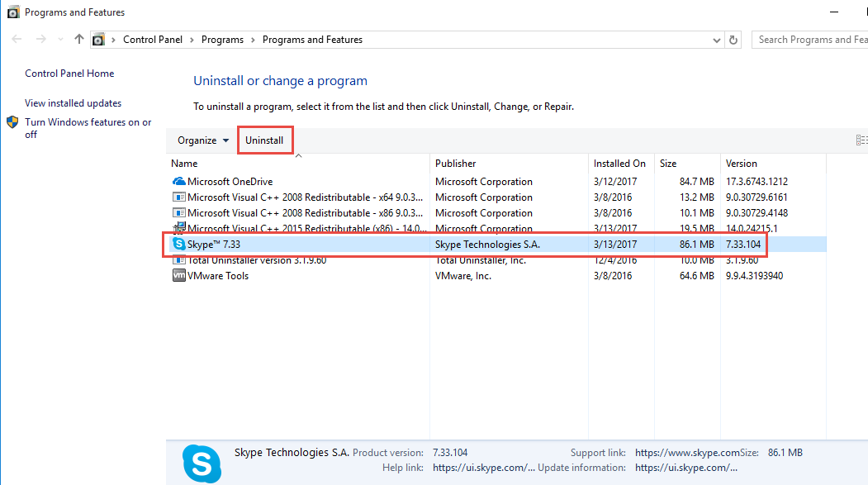Image resolution: width=868 pixels, height=485 pixels.
Task: Click OneDrive install date 3/12/2017
Action: [615, 182]
